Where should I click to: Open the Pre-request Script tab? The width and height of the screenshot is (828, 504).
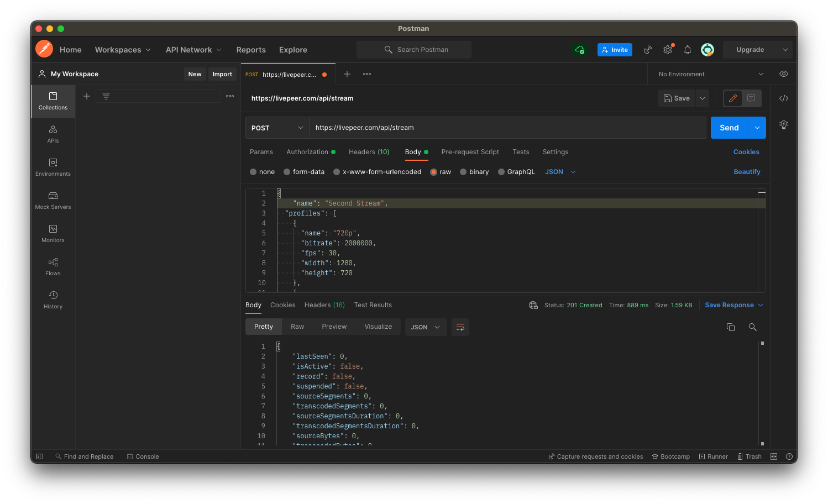pyautogui.click(x=470, y=152)
